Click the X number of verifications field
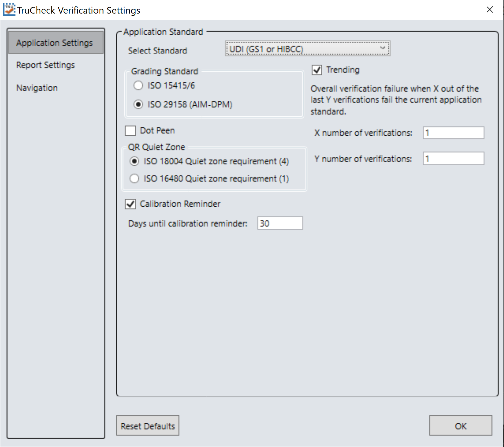 (x=454, y=133)
